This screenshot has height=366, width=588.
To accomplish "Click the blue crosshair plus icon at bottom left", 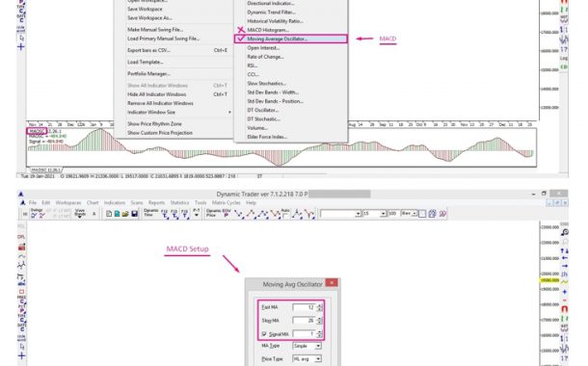I will coord(21,355).
